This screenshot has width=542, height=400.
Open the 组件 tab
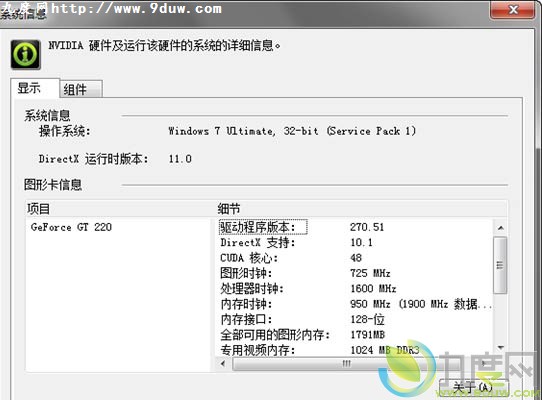coord(81,89)
